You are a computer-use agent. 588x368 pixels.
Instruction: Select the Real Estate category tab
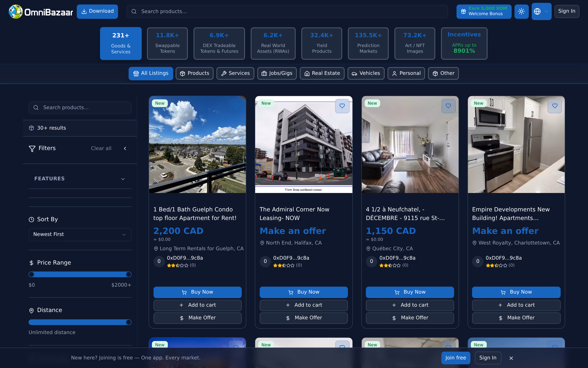coord(322,73)
